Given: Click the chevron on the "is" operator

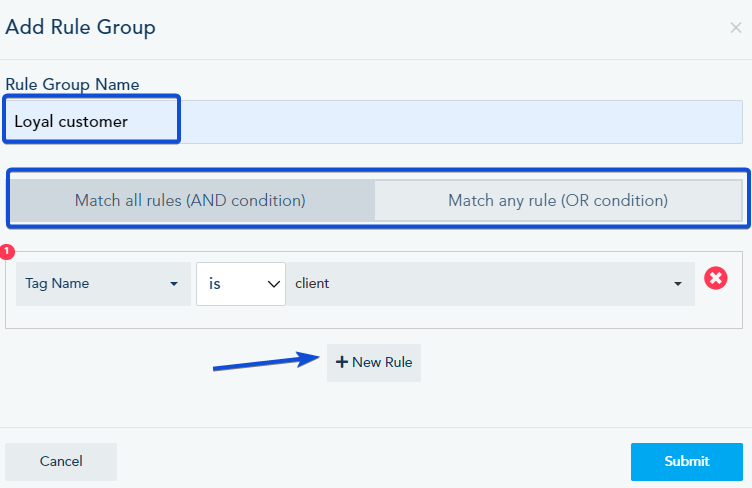Looking at the screenshot, I should (275, 284).
